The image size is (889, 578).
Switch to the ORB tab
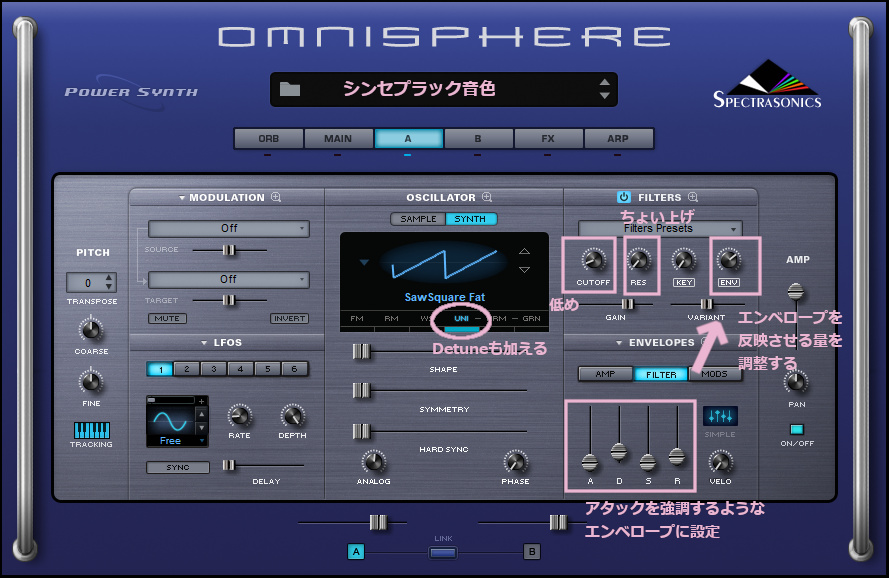point(269,139)
